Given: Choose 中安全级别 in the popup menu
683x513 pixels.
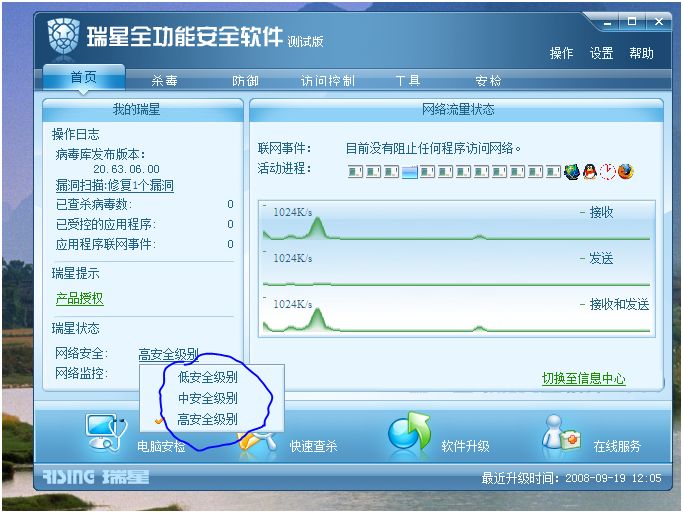Looking at the screenshot, I should (212, 398).
